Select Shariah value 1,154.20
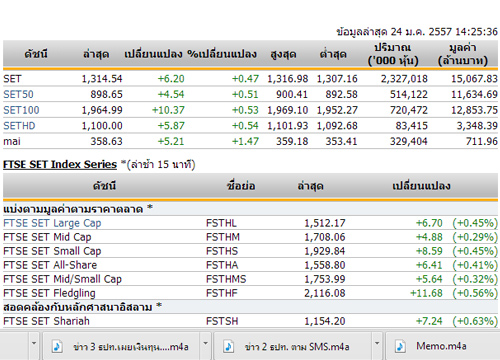Viewport: 500px width, 360px height. [325, 321]
